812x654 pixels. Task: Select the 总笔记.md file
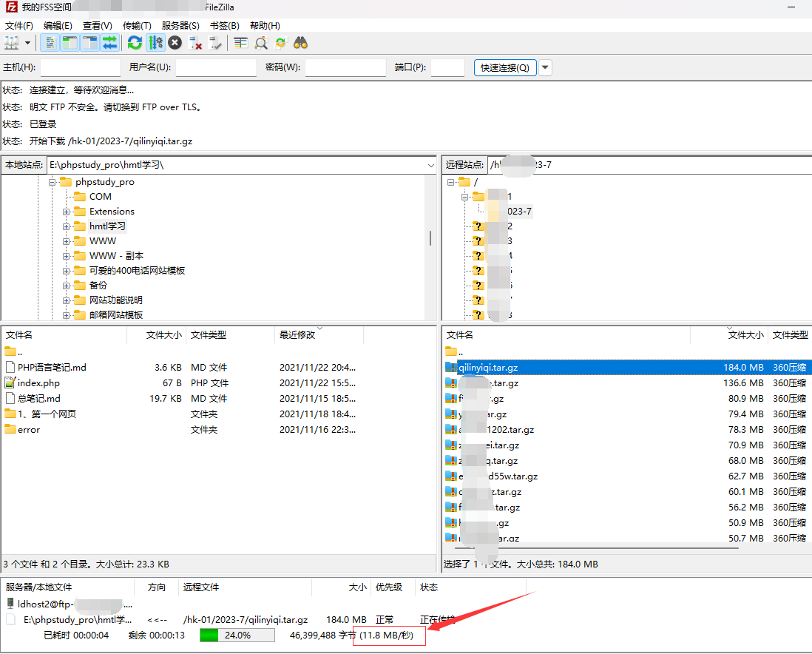coord(39,399)
